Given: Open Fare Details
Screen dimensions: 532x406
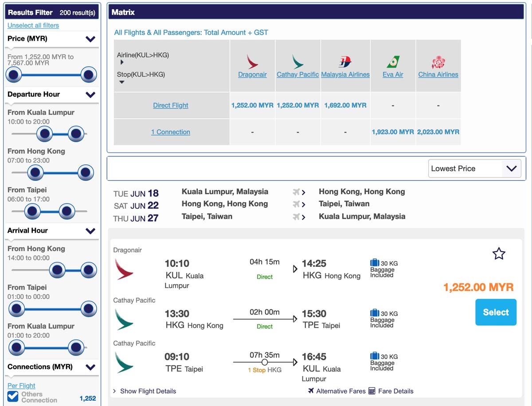Looking at the screenshot, I should tap(396, 391).
